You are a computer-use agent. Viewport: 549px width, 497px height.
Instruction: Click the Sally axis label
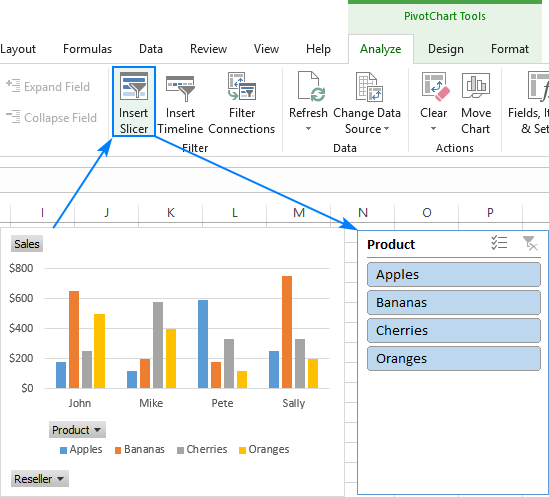[294, 403]
